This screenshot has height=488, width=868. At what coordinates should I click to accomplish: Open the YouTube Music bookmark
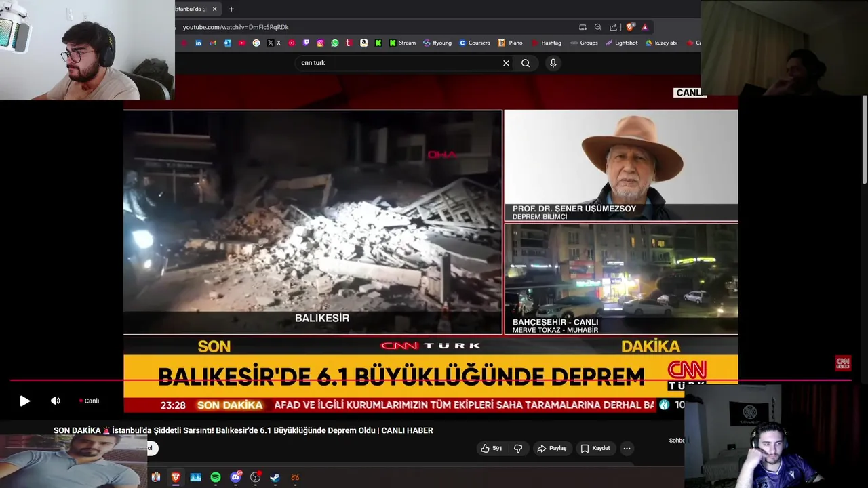coord(292,43)
